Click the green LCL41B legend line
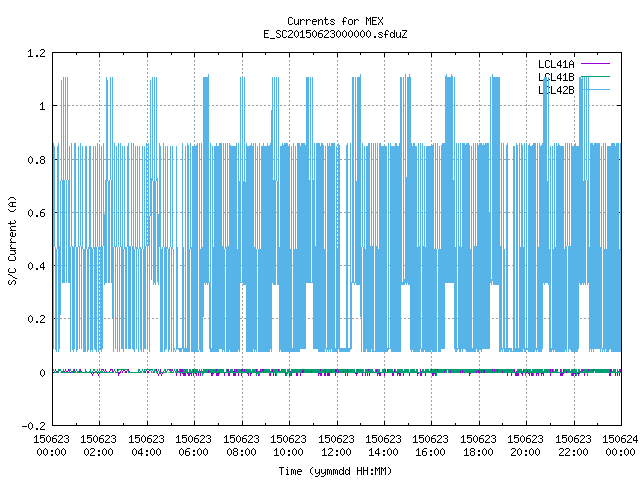640x480 pixels. pyautogui.click(x=595, y=76)
